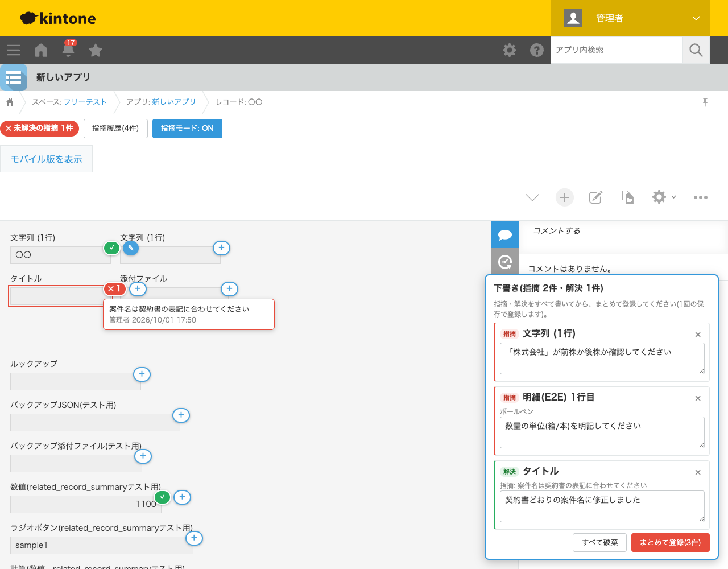Open フリーテスト space link
Viewport: 728px width, 569px height.
coord(85,102)
